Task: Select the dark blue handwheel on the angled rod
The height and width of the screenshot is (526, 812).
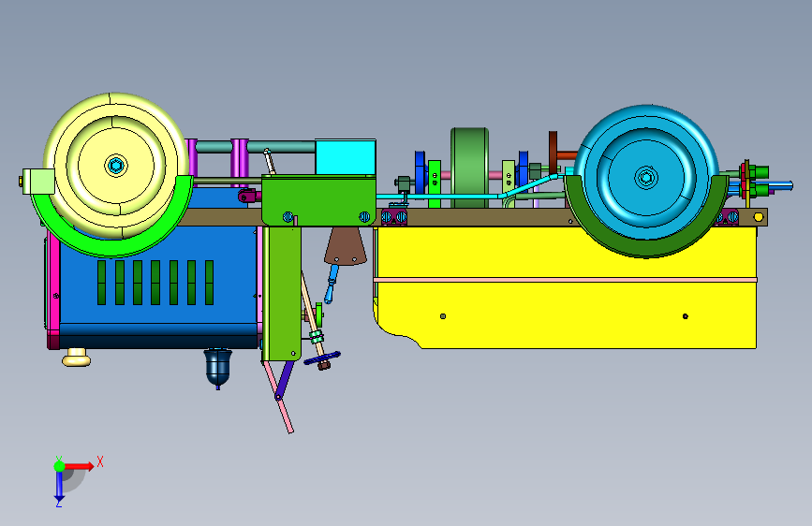Action: point(322,358)
